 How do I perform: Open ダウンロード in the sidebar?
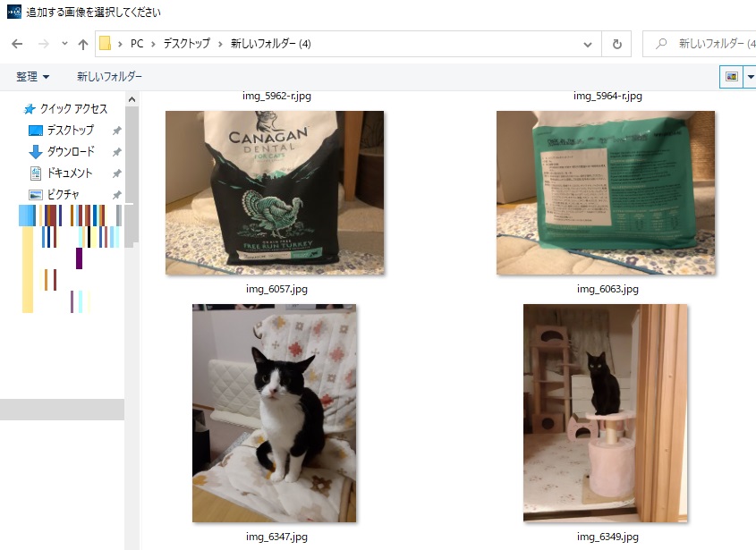(71, 152)
